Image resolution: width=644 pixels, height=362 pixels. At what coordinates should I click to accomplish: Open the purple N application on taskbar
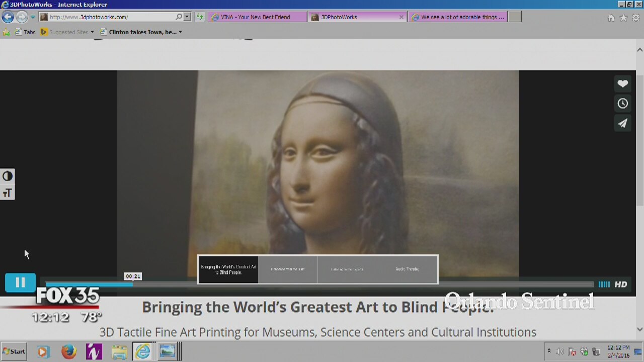[x=94, y=351]
